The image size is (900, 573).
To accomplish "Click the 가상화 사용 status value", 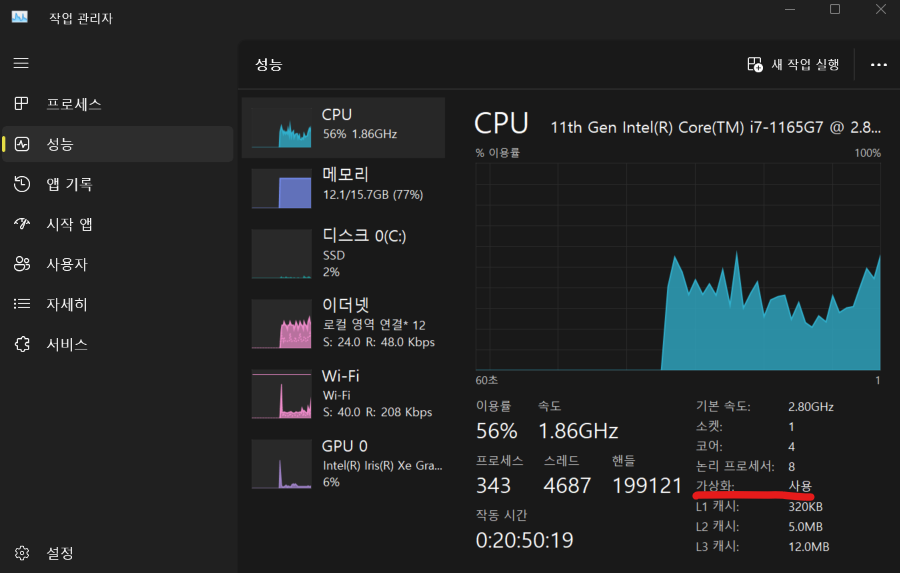I will coord(800,486).
